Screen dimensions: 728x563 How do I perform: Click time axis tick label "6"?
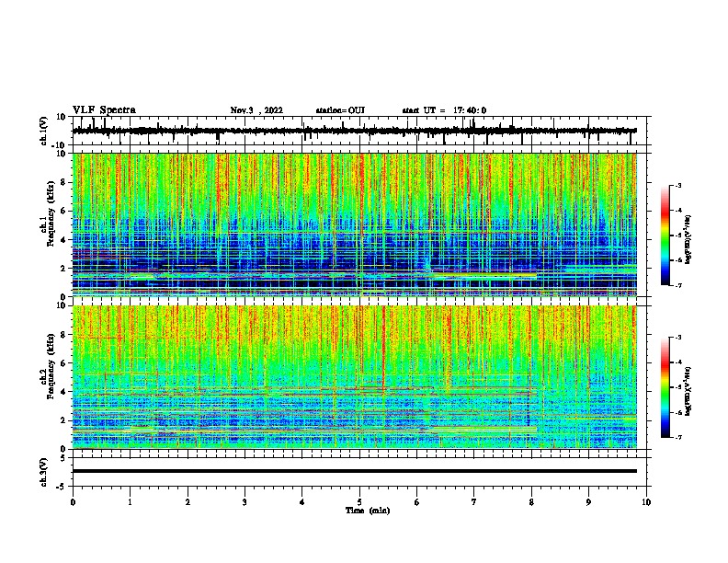click(x=416, y=502)
